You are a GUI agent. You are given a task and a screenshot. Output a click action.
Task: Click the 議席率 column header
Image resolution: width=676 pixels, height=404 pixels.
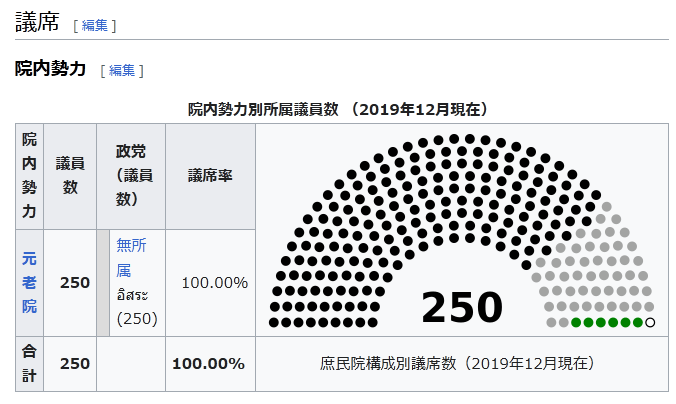click(210, 175)
